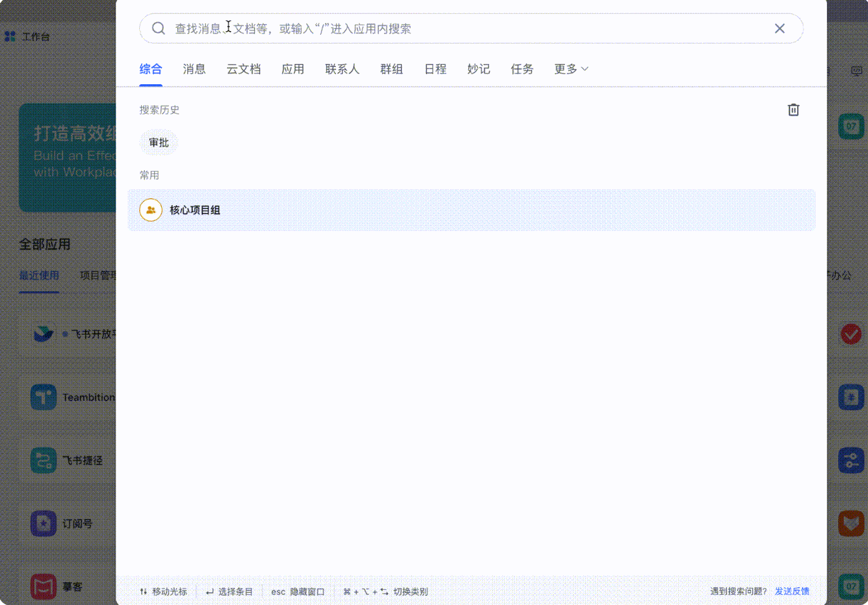Open the 飞书开放平台 app icon
This screenshot has width=868, height=605.
(42, 334)
